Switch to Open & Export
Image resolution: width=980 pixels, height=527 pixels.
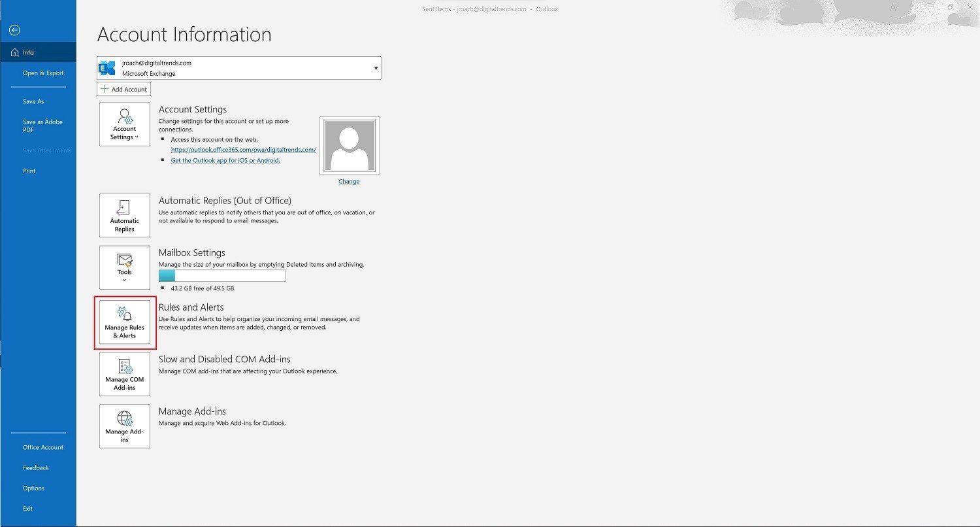click(x=43, y=73)
